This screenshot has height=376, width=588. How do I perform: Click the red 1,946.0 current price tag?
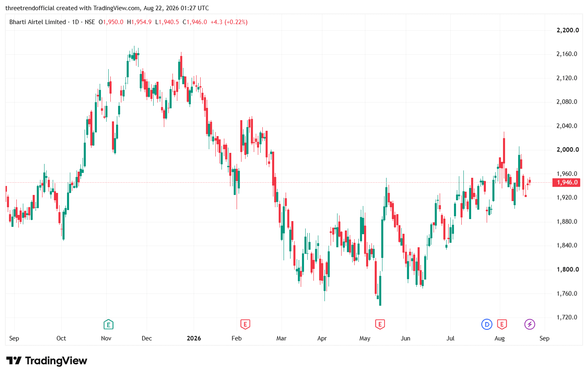pyautogui.click(x=566, y=183)
